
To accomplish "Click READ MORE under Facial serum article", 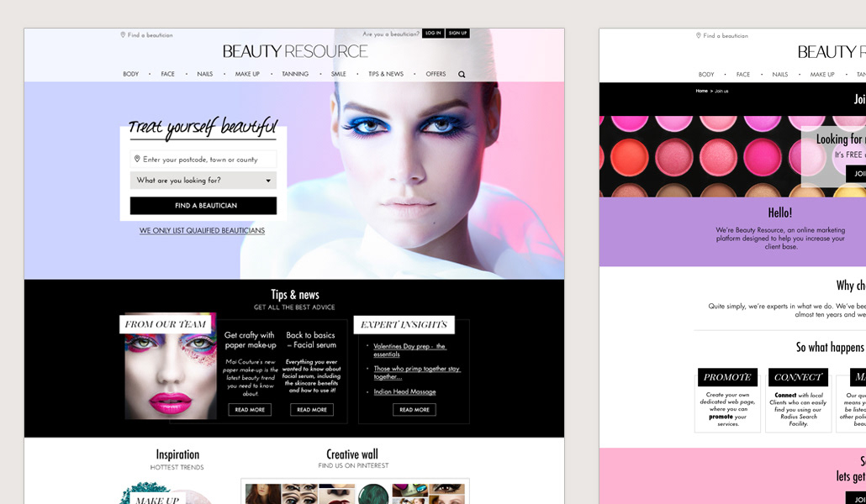I will pos(311,410).
